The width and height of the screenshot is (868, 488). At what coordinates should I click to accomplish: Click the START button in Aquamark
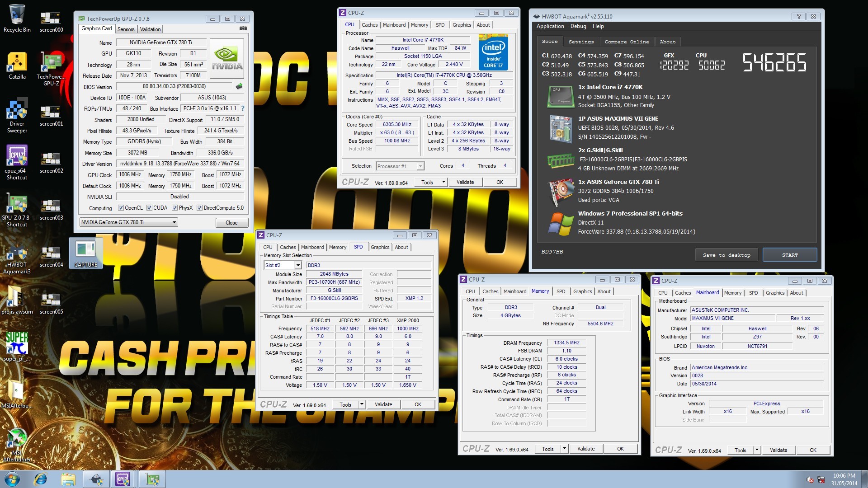(x=790, y=255)
